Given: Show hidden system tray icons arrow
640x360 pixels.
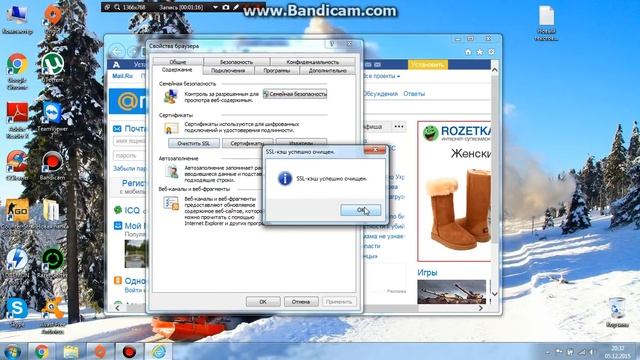Looking at the screenshot, I should (548, 352).
